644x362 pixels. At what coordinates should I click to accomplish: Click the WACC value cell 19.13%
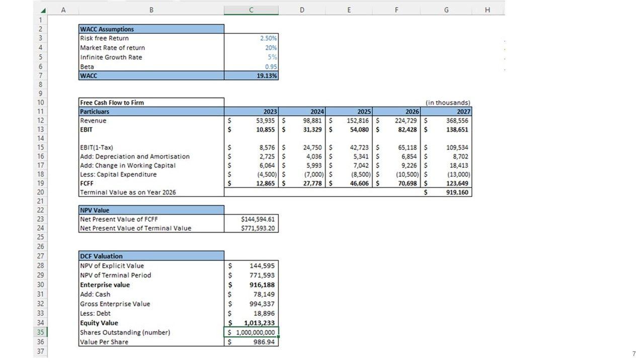251,76
